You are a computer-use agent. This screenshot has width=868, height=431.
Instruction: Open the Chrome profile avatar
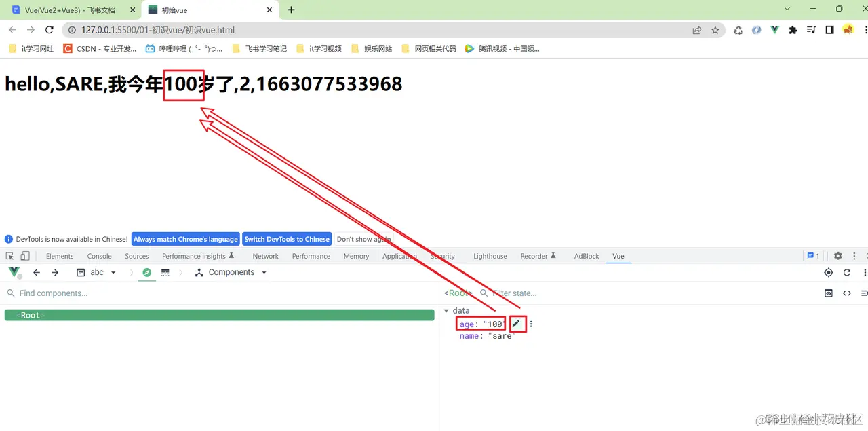(x=848, y=30)
